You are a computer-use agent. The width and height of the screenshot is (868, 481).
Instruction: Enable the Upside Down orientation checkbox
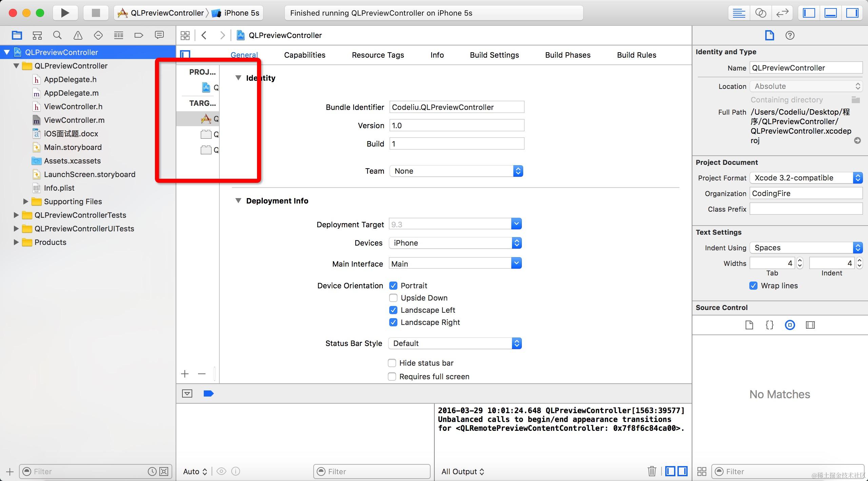tap(393, 298)
